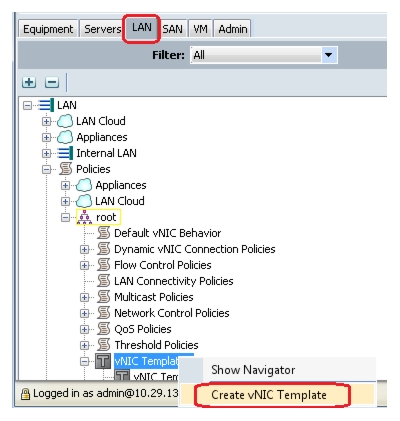Collapse the Policies tree node

46,169
